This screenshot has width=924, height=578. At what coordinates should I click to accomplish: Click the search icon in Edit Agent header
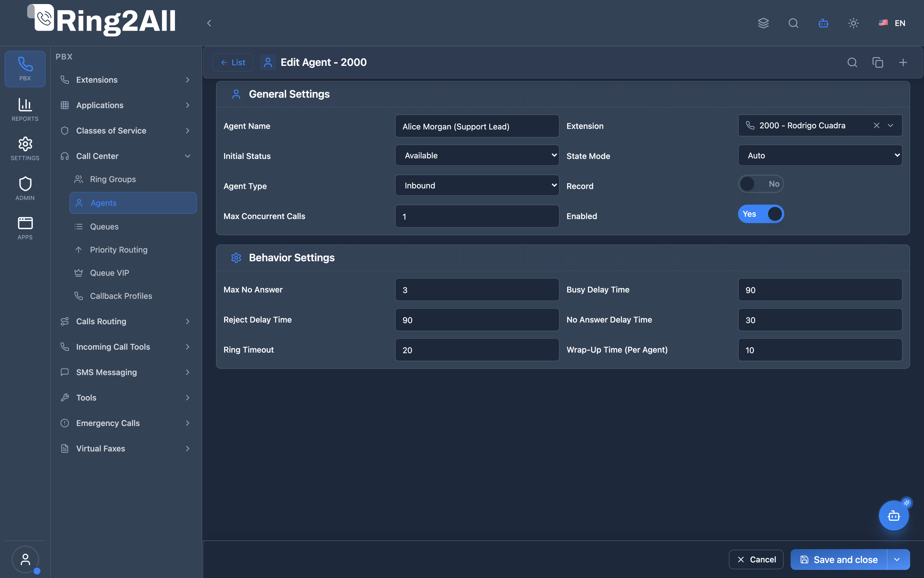click(x=852, y=62)
